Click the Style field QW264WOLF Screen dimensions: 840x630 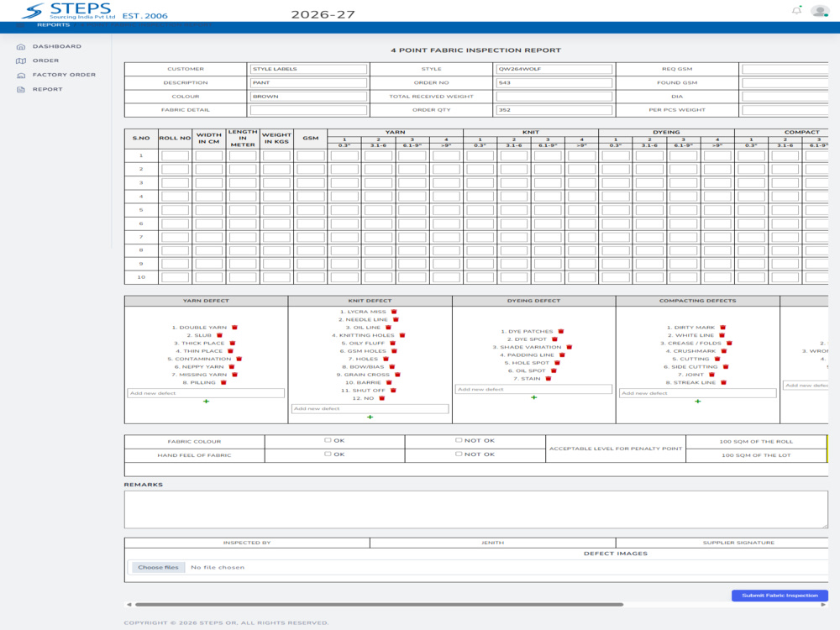click(554, 69)
